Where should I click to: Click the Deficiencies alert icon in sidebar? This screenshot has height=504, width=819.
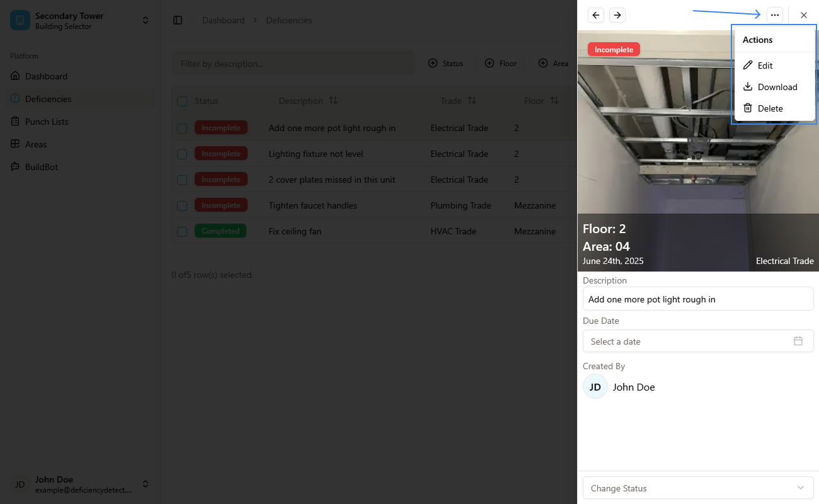point(15,99)
